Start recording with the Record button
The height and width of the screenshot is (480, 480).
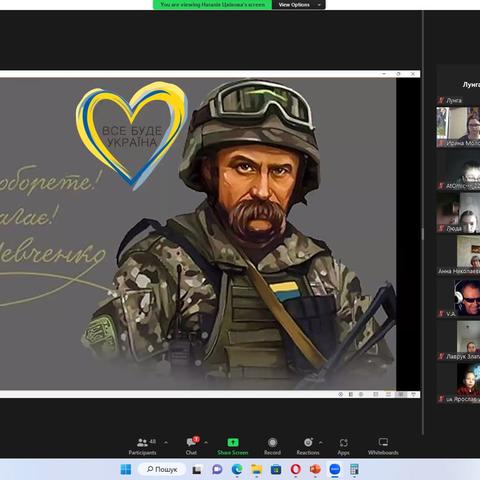[272, 446]
